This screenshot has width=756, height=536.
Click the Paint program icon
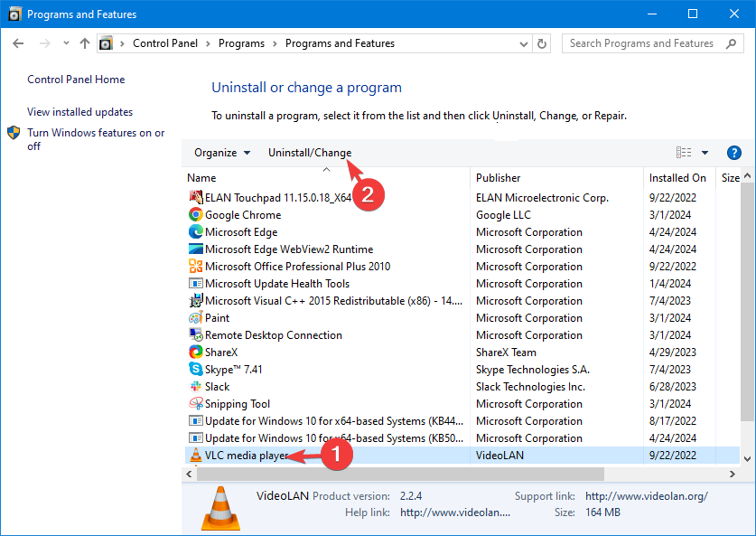(x=195, y=318)
